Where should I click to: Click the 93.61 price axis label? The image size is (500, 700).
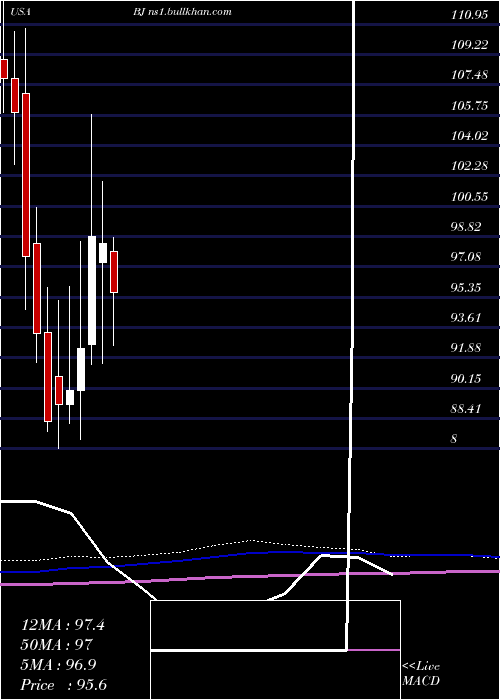tap(466, 317)
